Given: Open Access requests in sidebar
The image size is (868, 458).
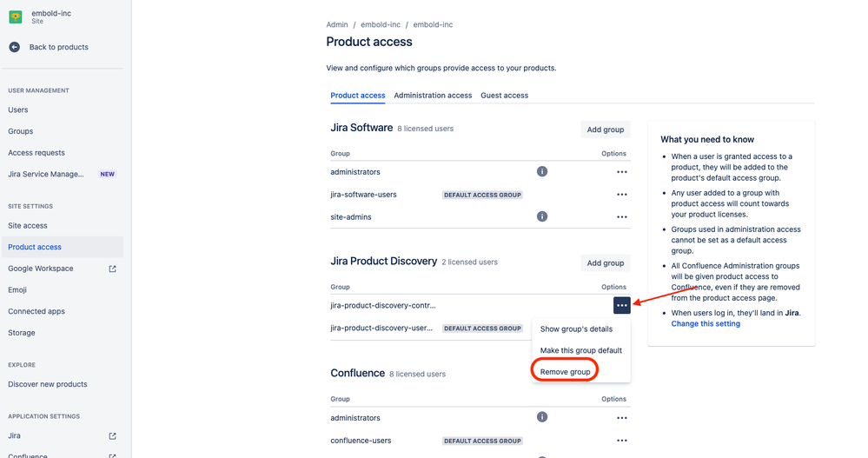Looking at the screenshot, I should tap(36, 153).
